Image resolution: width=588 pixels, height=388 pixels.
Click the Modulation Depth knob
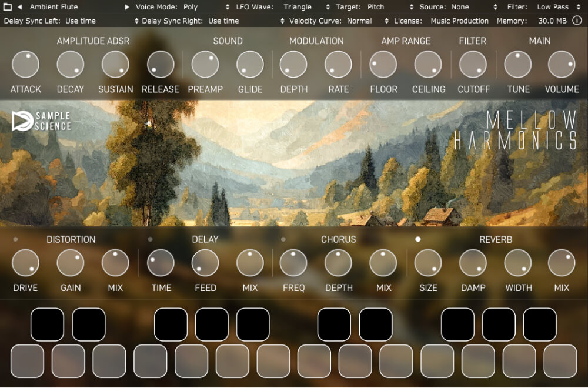[x=293, y=65]
